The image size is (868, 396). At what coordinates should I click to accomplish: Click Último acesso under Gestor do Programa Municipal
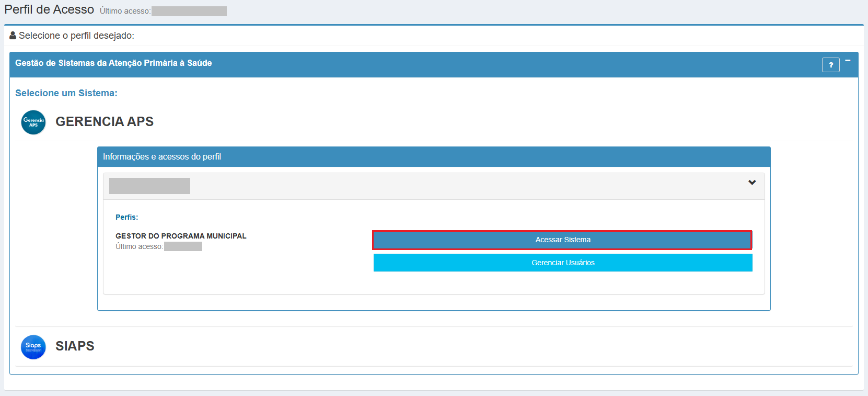(139, 246)
